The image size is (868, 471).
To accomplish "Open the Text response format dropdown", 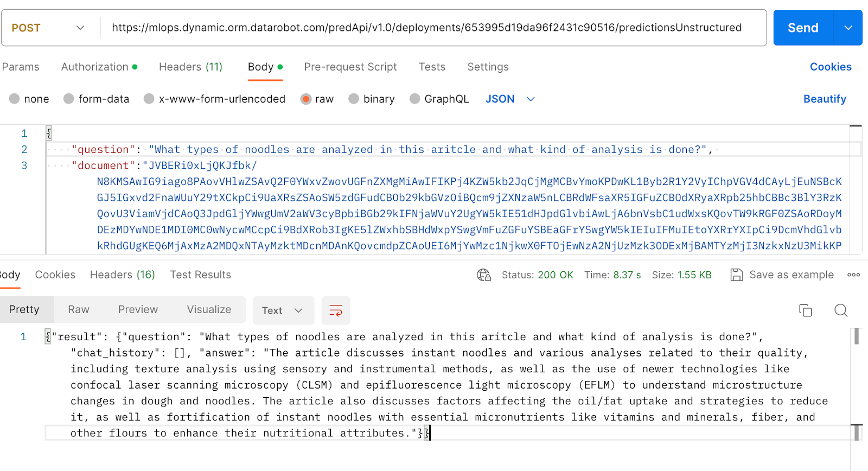I will pos(283,310).
